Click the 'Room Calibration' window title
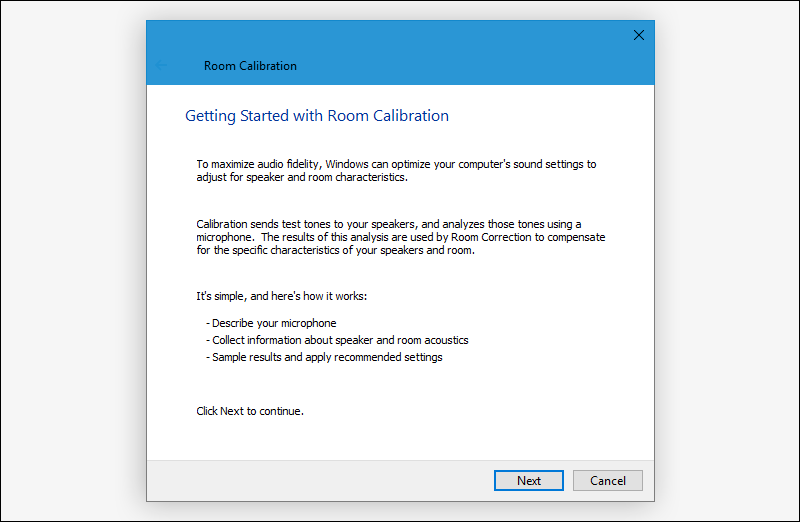The image size is (800, 522). [x=250, y=66]
